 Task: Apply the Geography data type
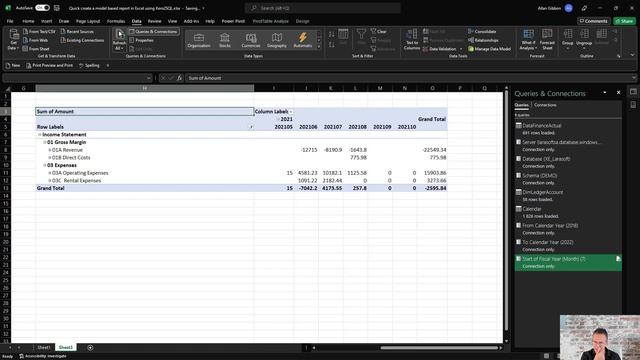tap(277, 40)
